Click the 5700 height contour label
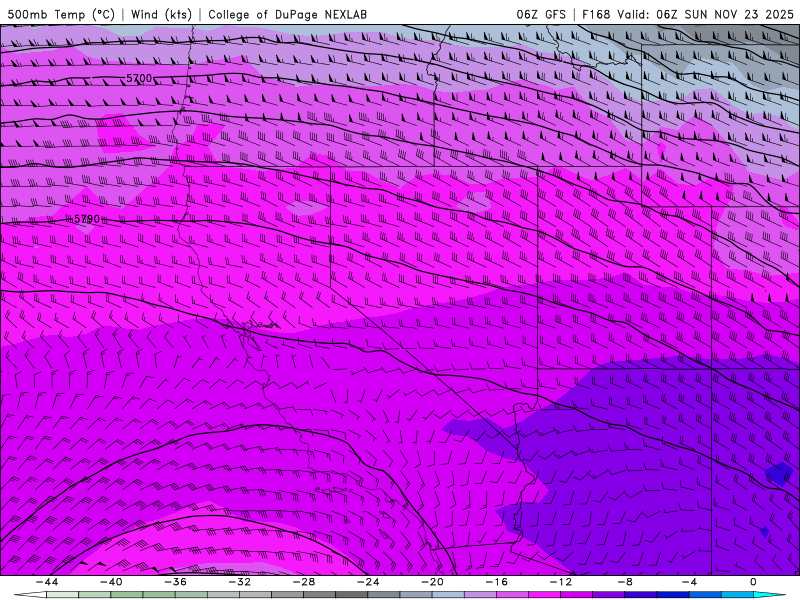This screenshot has width=800, height=600. [139, 78]
